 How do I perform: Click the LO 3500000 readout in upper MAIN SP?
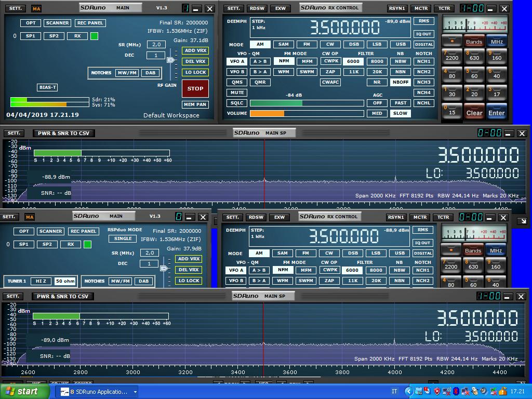(x=472, y=173)
